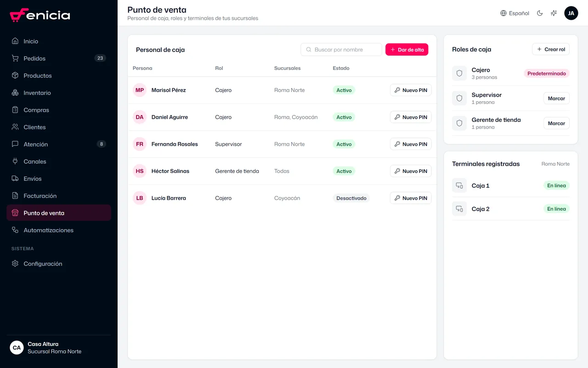Click the Pedidos cart icon
The image size is (588, 368).
click(x=15, y=58)
